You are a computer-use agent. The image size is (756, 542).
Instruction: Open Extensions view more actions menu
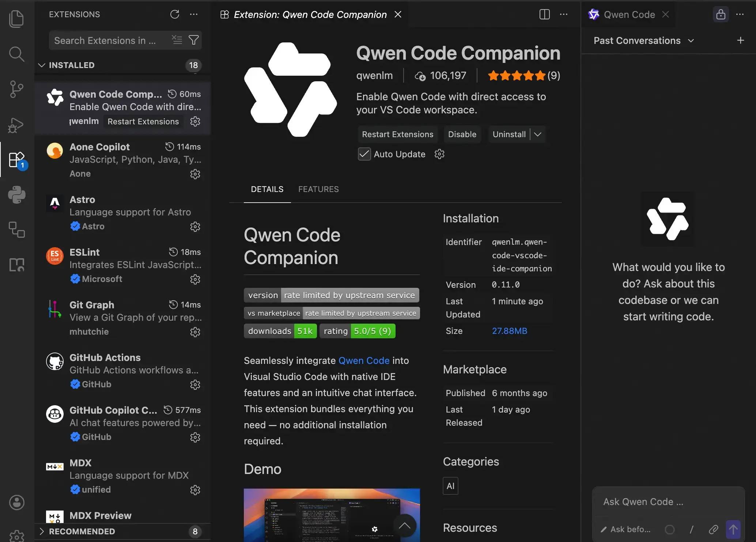click(194, 14)
